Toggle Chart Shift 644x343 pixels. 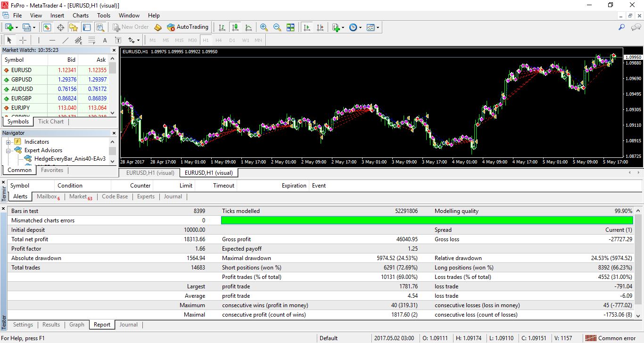tap(320, 27)
